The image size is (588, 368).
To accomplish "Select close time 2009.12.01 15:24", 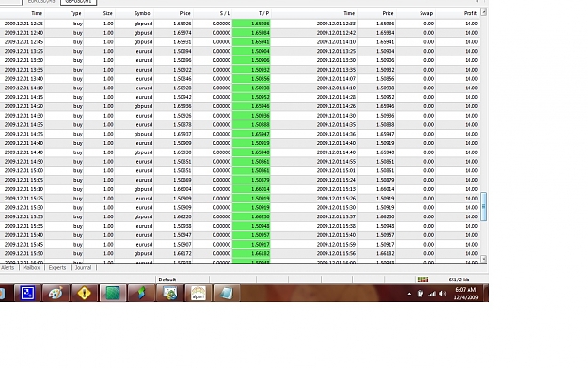I will 336,180.
